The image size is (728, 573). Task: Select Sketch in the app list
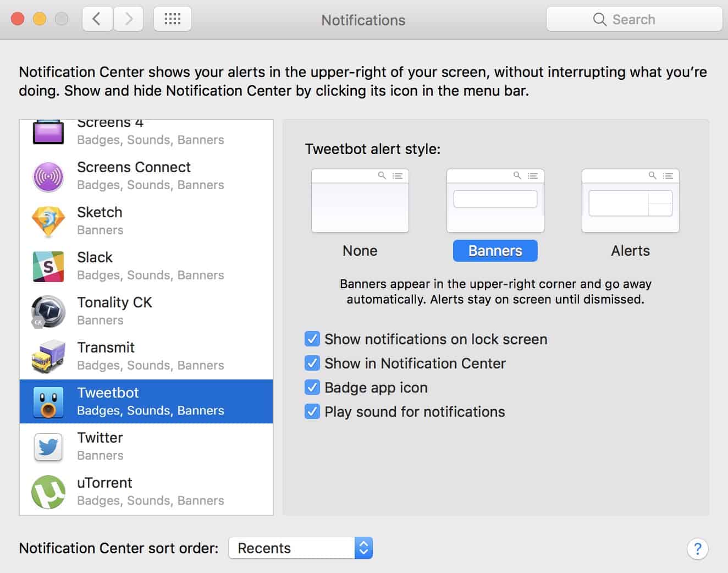pyautogui.click(x=146, y=222)
